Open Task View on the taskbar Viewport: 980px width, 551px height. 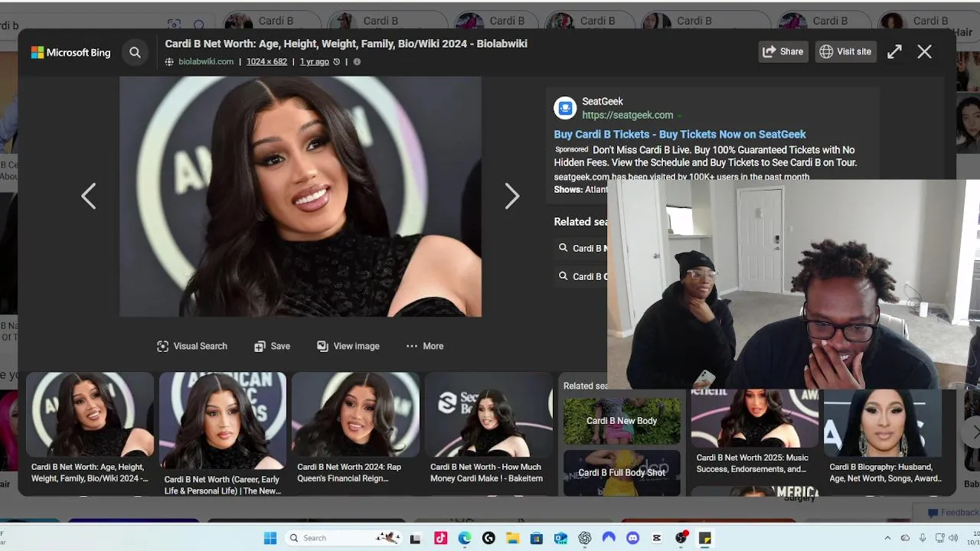pos(415,539)
